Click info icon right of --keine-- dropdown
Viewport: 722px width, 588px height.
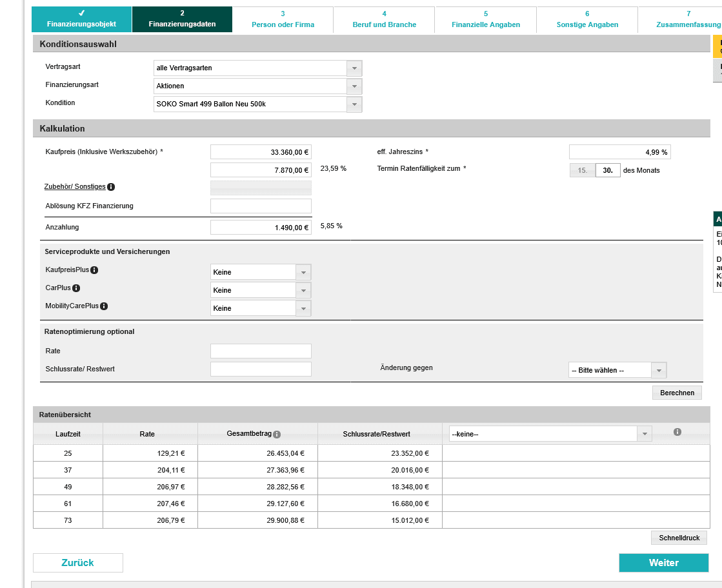677,432
